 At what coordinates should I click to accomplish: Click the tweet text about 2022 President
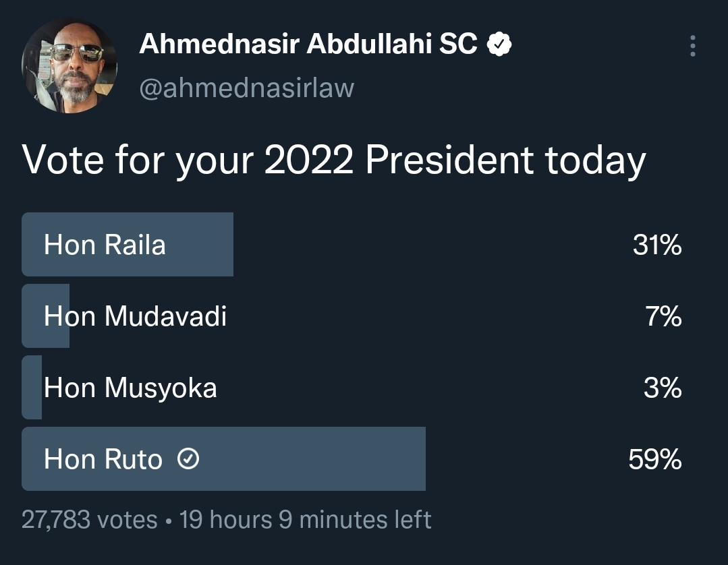pyautogui.click(x=334, y=161)
